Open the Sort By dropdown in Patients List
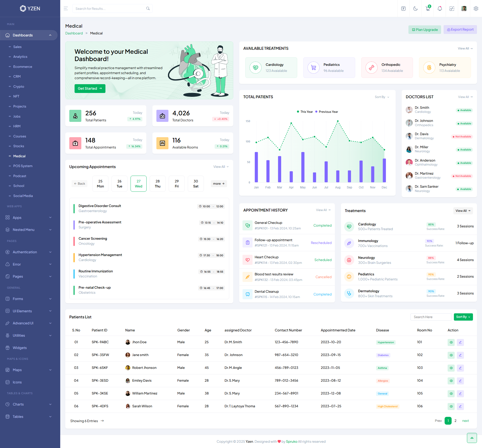 tap(463, 317)
